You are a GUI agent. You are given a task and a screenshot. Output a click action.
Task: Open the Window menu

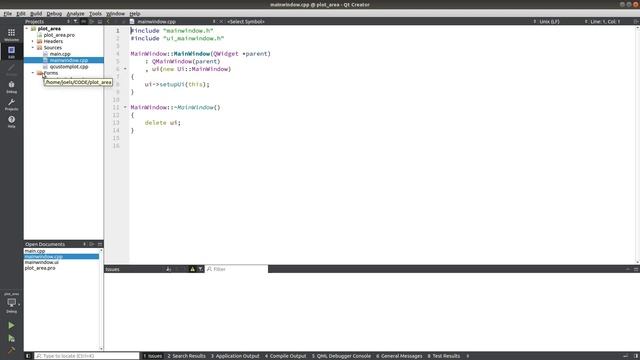(116, 13)
